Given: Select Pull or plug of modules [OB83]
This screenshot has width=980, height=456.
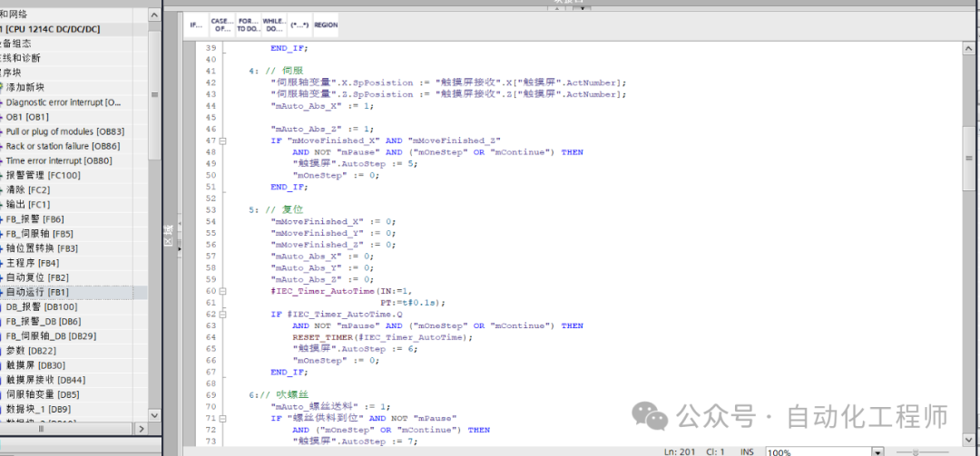Looking at the screenshot, I should point(65,131).
